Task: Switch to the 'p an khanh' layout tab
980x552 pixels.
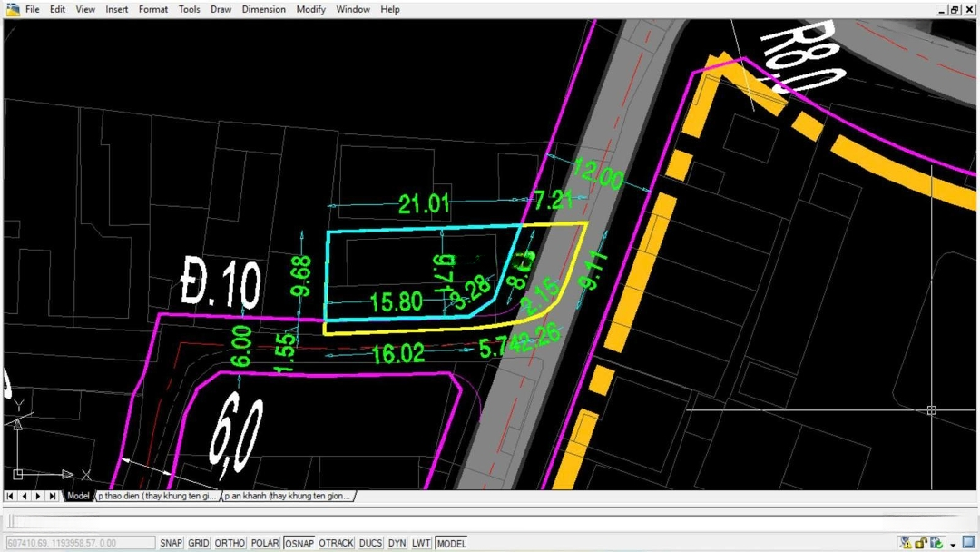Action: [287, 496]
